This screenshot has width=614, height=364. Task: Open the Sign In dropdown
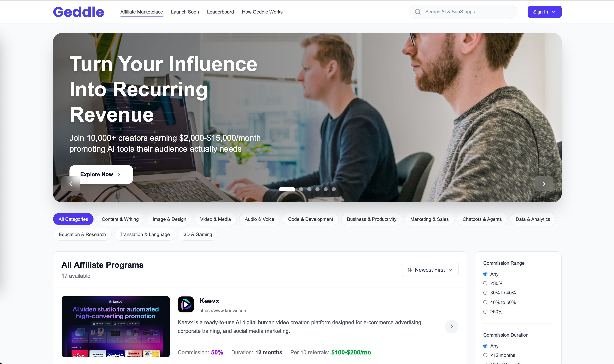point(544,12)
